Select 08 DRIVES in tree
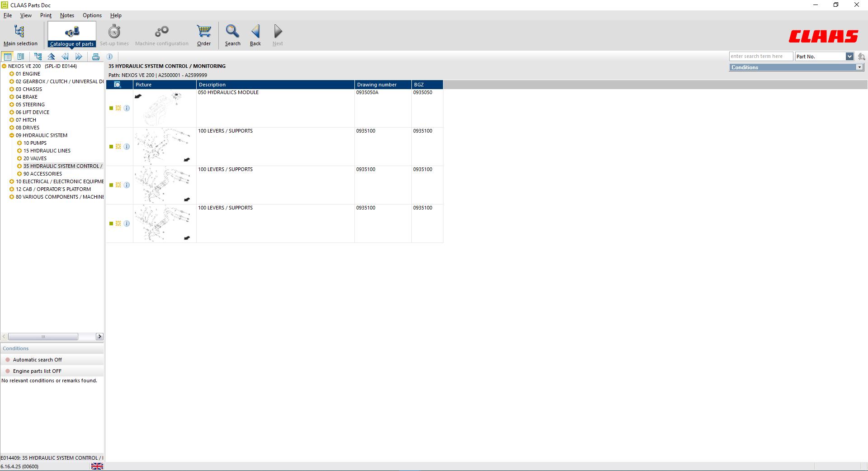Screen dimensions: 868x471 coord(28,128)
